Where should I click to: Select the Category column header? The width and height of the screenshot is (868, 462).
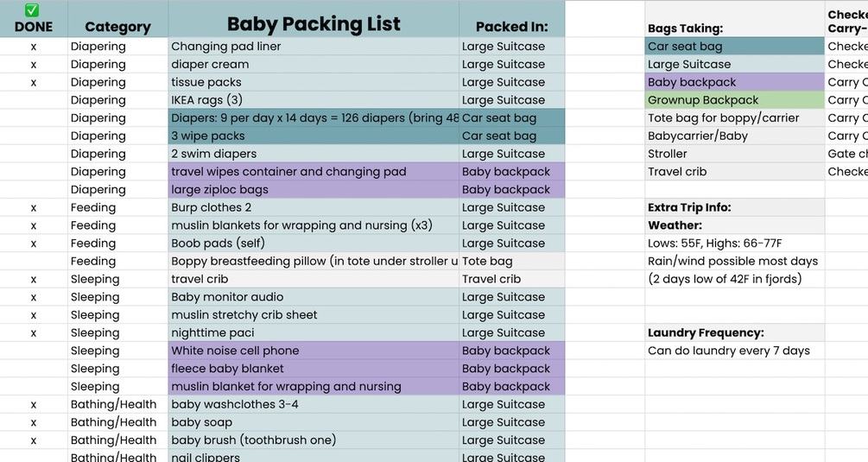(117, 27)
